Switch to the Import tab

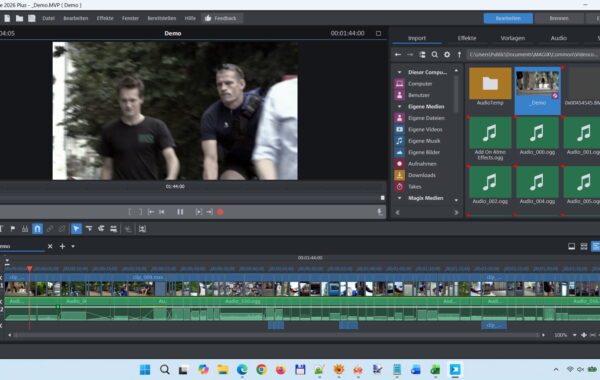pyautogui.click(x=417, y=38)
